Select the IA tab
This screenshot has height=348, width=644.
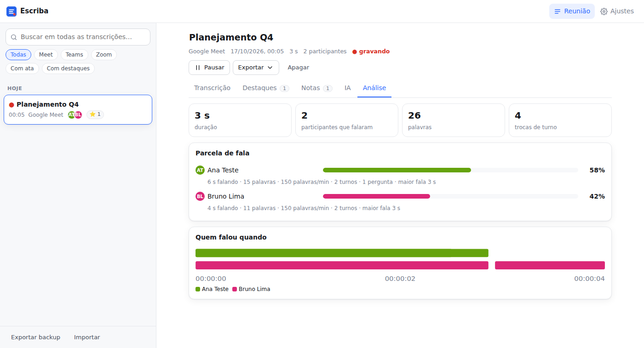(x=348, y=88)
